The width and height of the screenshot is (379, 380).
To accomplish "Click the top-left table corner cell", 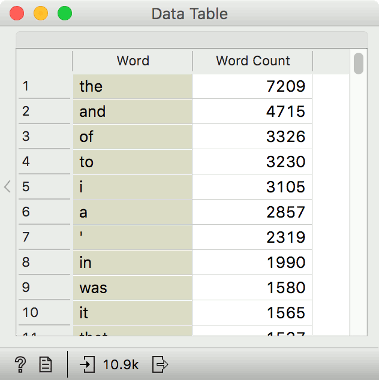I will point(44,61).
